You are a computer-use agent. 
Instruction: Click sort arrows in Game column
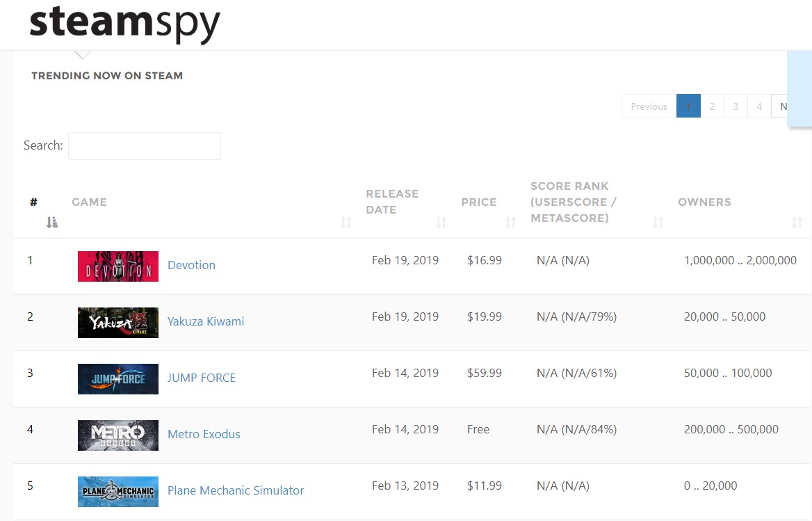[x=346, y=223]
